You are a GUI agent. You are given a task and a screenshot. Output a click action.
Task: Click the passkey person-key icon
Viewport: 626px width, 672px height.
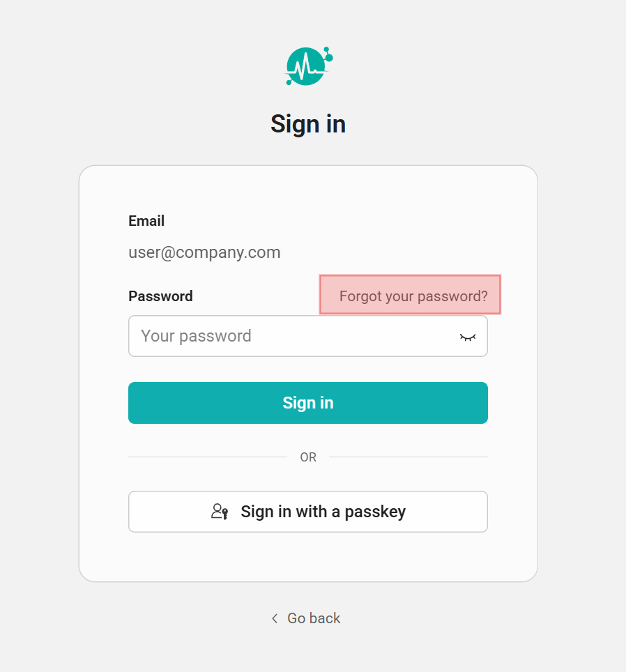220,512
